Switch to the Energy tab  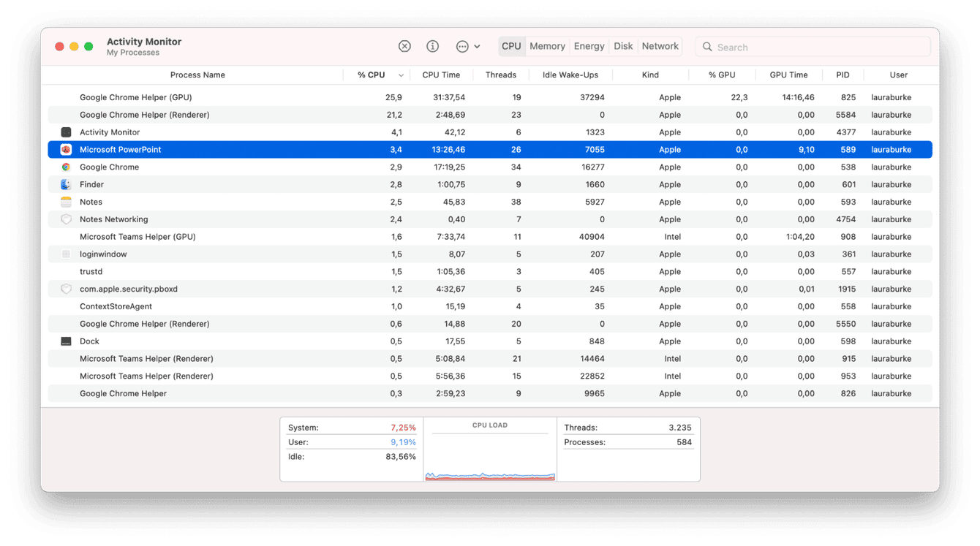589,46
